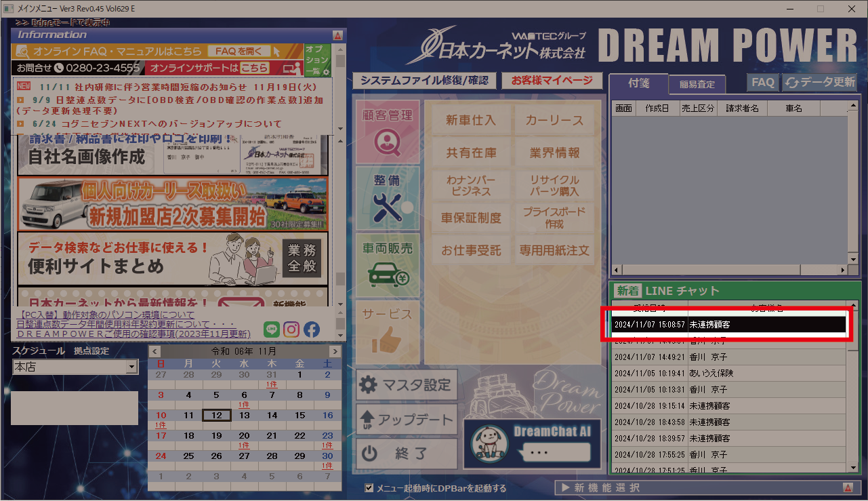Open 日整連点数データ年間使用料年契約更新について link
Viewport: 868px width, 501px height.
point(125,325)
